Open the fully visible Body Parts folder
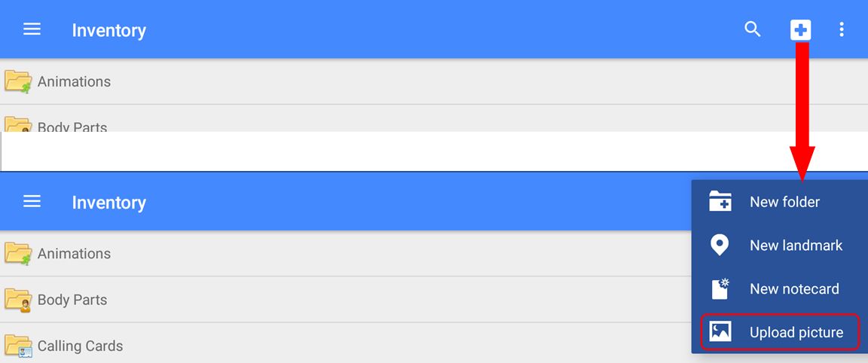Image resolution: width=868 pixels, height=363 pixels. [72, 300]
